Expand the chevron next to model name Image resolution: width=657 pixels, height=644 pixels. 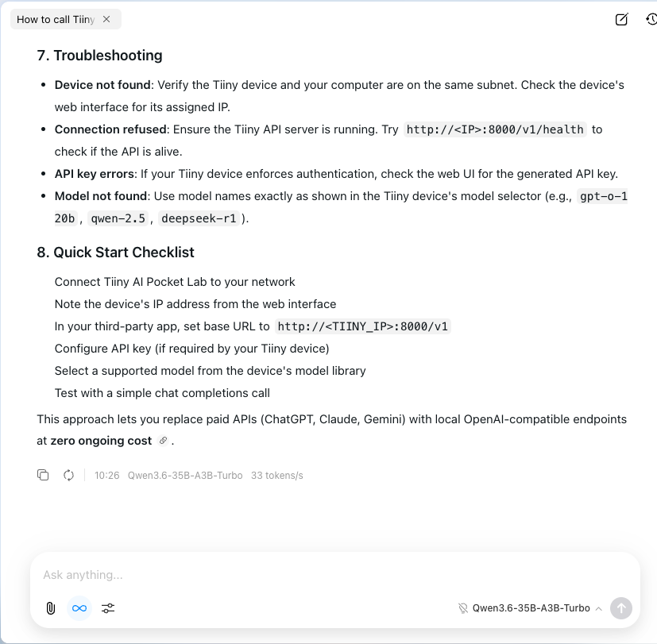[x=599, y=608]
